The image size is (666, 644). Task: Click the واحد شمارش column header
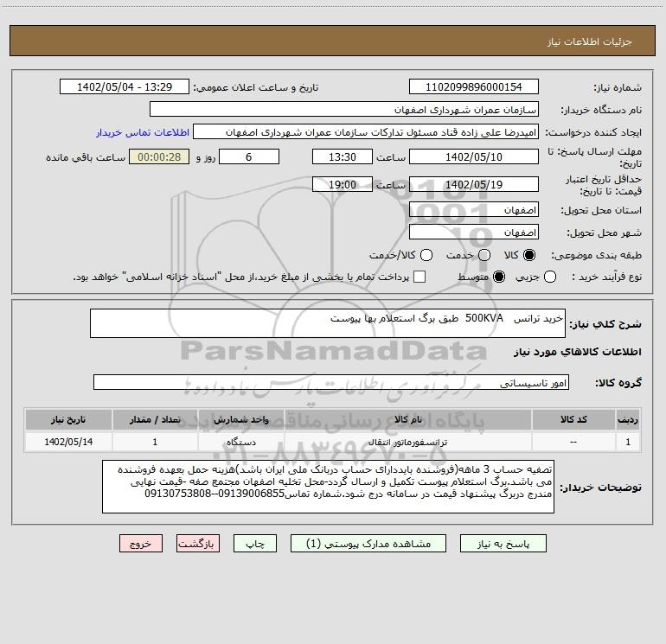click(x=240, y=419)
